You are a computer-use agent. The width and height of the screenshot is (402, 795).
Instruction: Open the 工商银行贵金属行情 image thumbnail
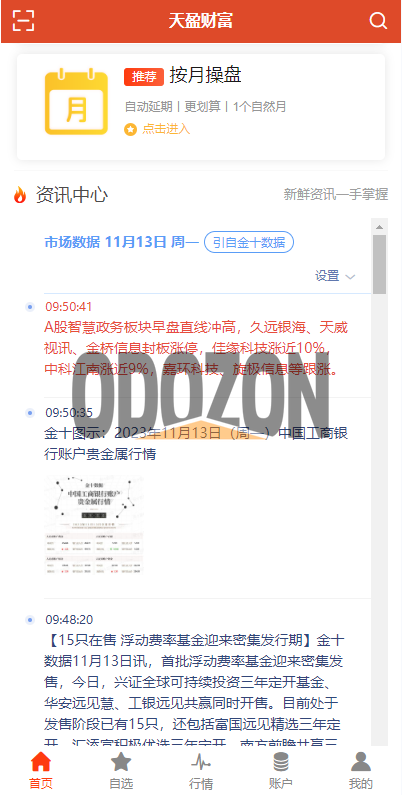94,525
